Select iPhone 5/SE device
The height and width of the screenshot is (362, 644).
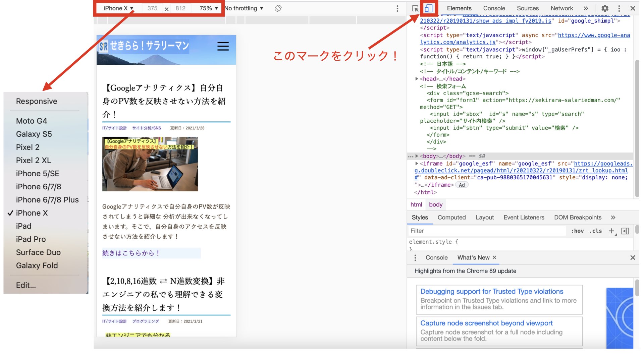(x=38, y=174)
